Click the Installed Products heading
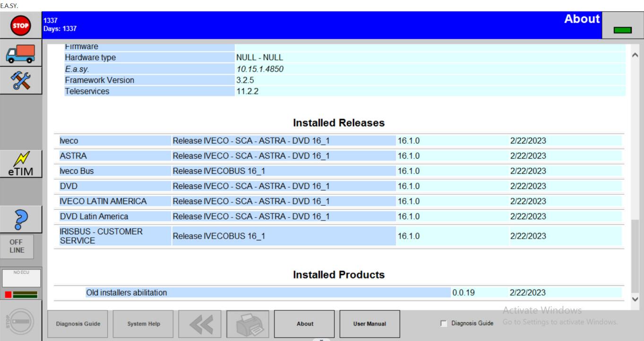The height and width of the screenshot is (341, 644). point(339,274)
